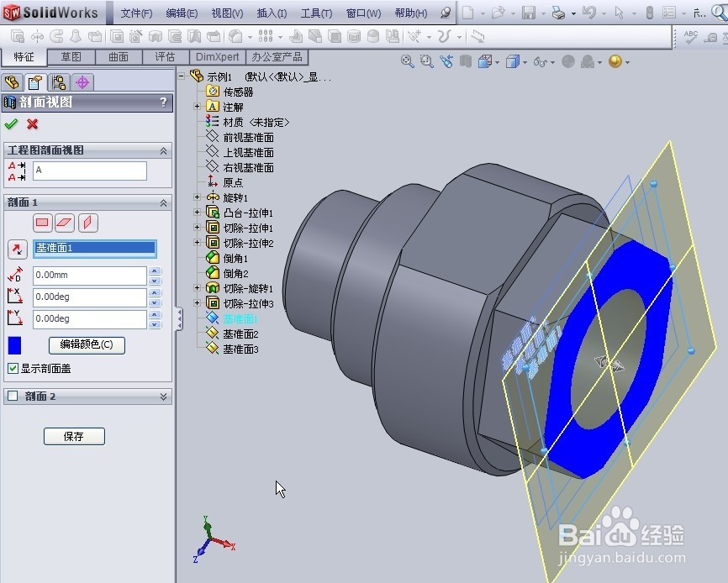Open the 工具(T) menu
The image size is (728, 583).
317,13
